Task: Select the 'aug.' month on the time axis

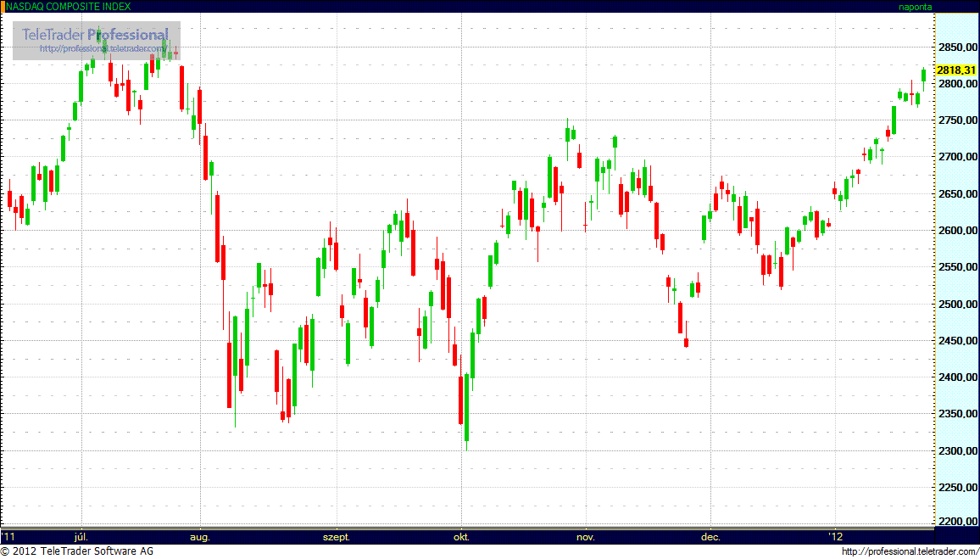Action: point(199,537)
